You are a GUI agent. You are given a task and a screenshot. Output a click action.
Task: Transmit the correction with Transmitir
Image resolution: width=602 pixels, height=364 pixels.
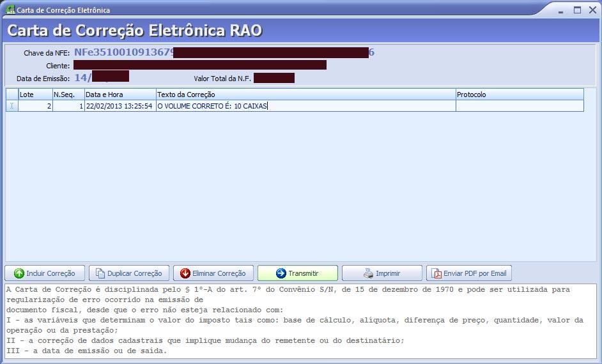click(298, 273)
